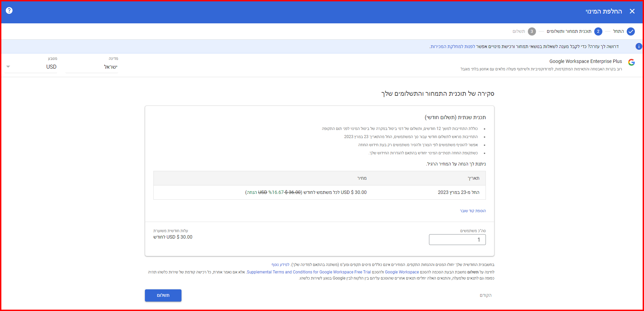
Task: Click the heading סקירה של תוכנית התמחור והתשלומים שלך
Action: coord(438,94)
